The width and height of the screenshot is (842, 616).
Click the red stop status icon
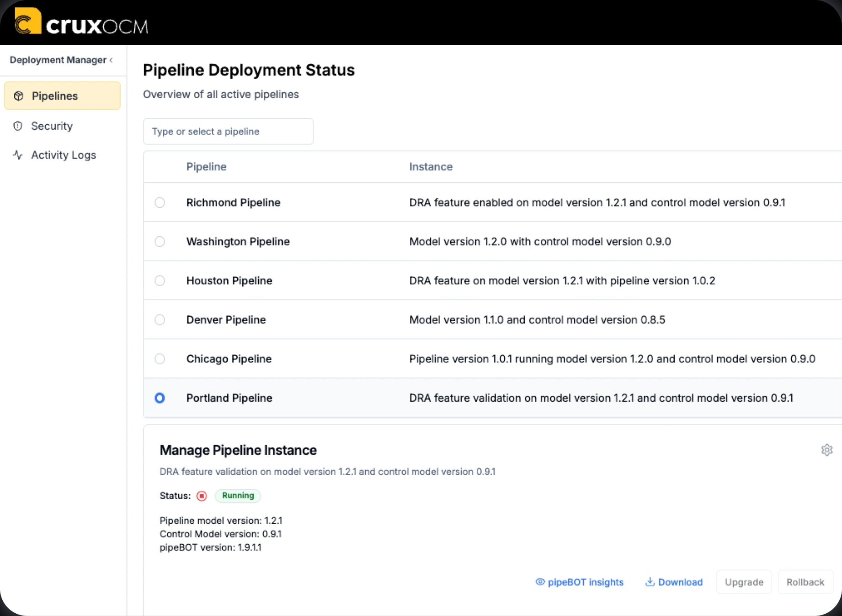[x=202, y=496]
